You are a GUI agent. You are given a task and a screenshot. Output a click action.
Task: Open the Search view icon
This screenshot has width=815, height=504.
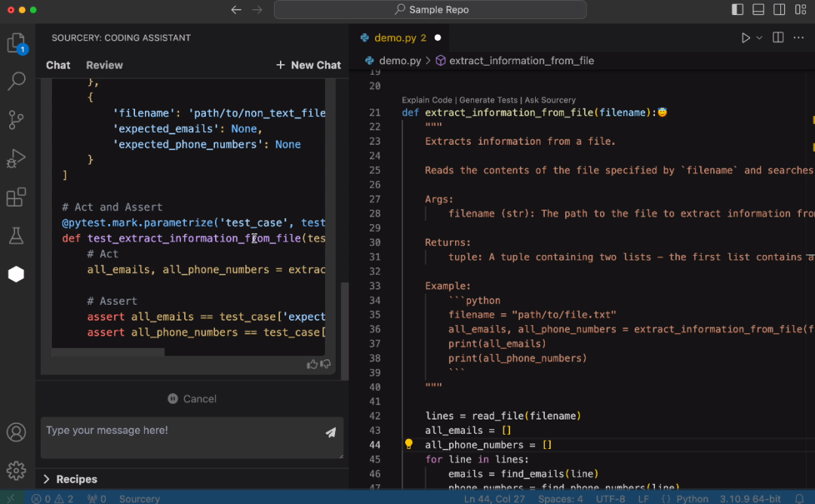click(16, 81)
